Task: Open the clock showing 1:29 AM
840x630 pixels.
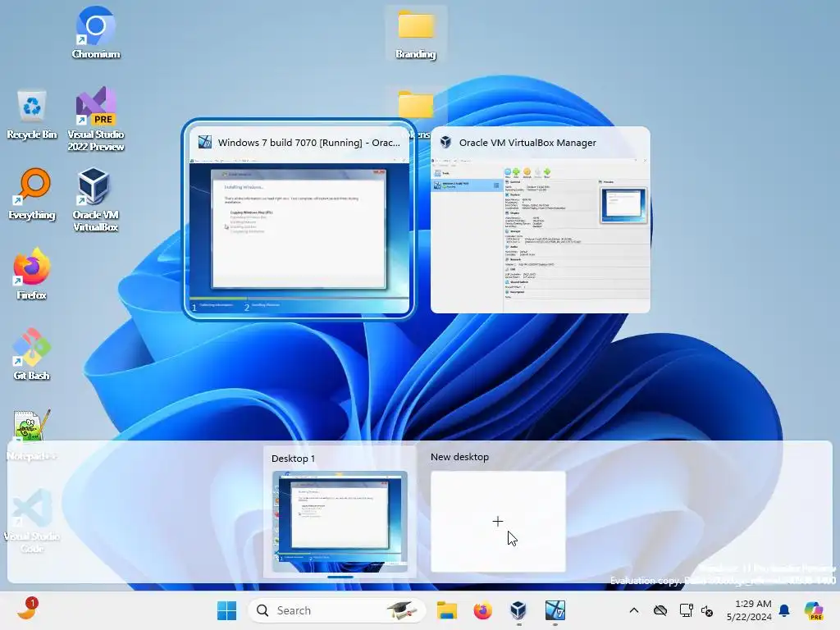Action: [749, 610]
